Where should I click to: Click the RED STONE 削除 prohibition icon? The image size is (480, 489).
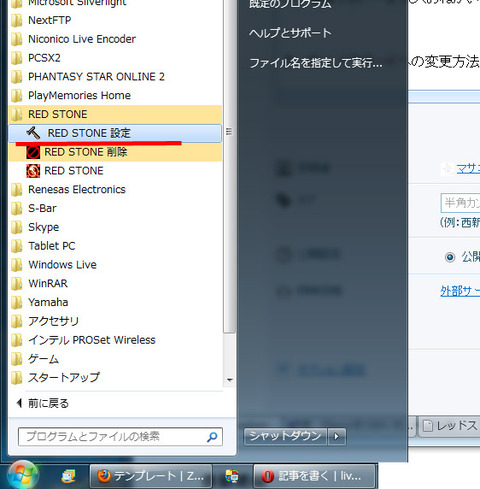pos(33,152)
